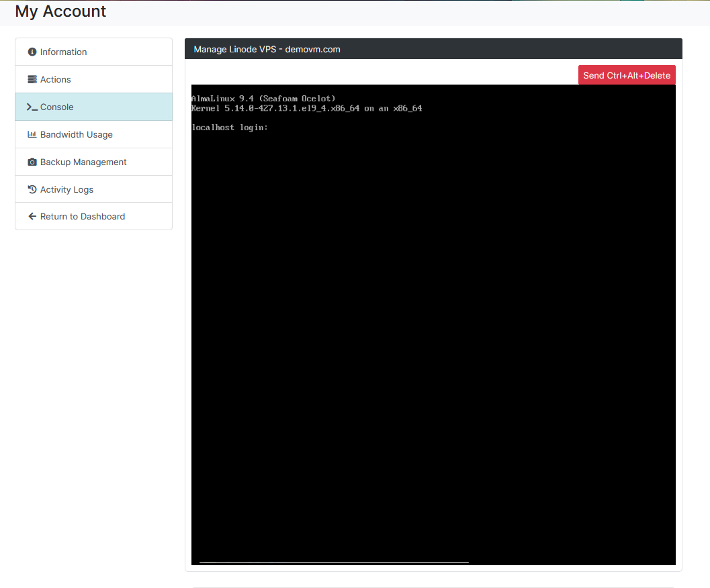Click the Activity Logs history icon

(x=32, y=189)
